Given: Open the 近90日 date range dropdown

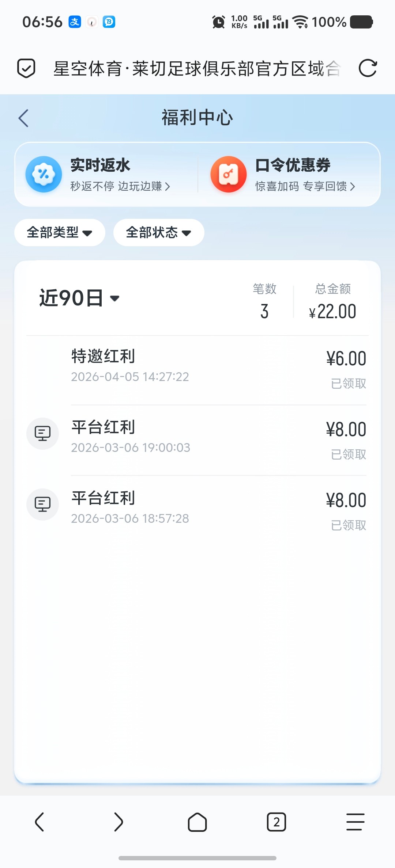Looking at the screenshot, I should point(79,298).
